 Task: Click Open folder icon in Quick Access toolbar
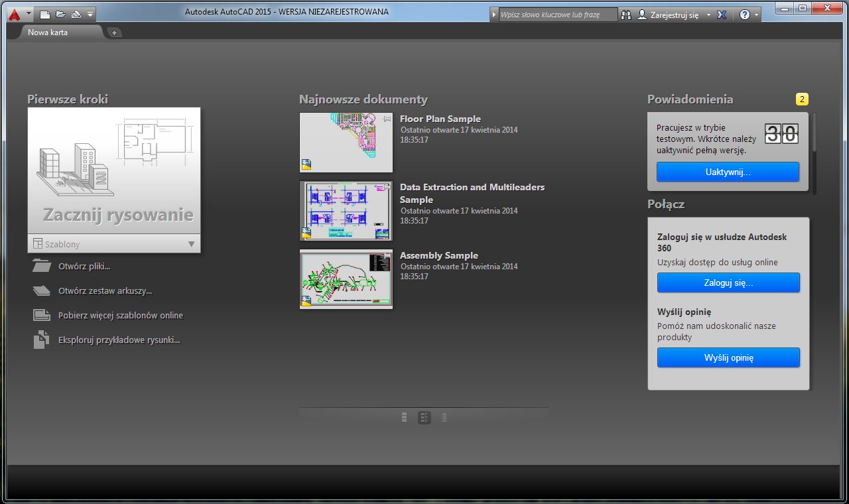[x=60, y=14]
